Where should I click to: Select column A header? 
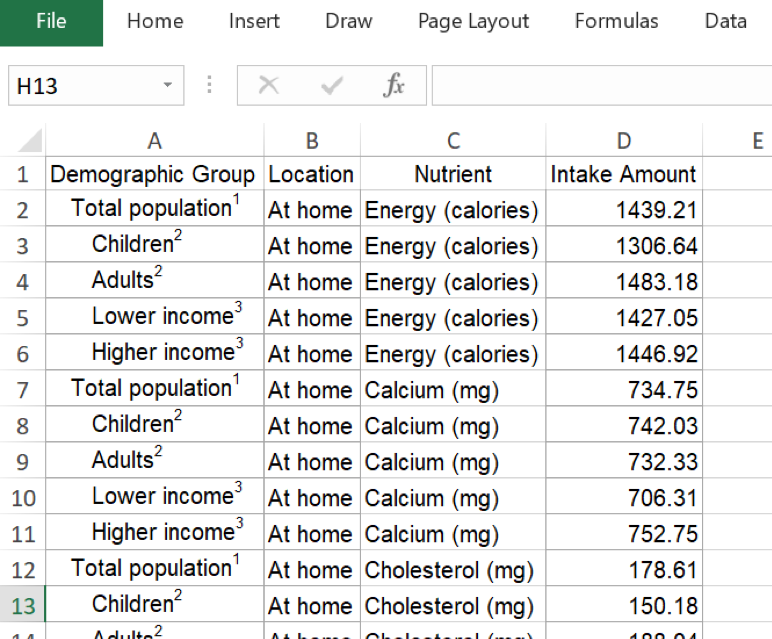click(154, 141)
